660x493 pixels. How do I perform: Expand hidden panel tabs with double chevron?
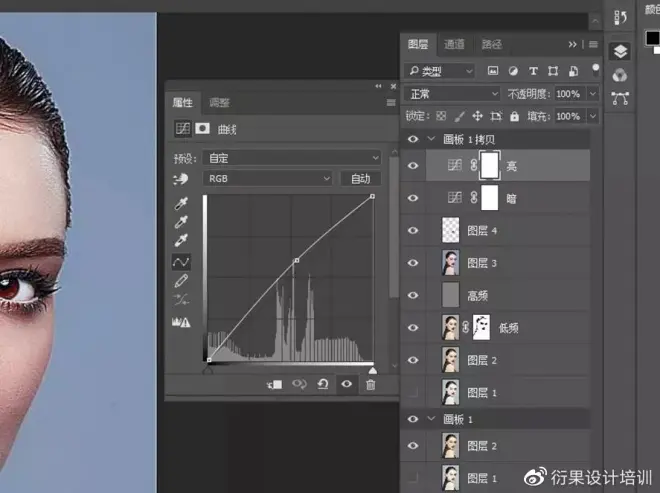(x=572, y=44)
